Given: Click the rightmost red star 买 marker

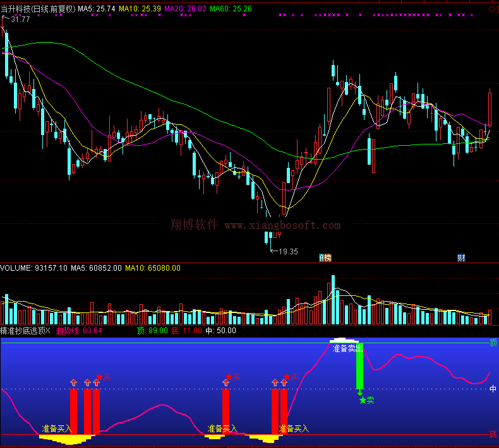Looking at the screenshot, I should click(291, 377).
